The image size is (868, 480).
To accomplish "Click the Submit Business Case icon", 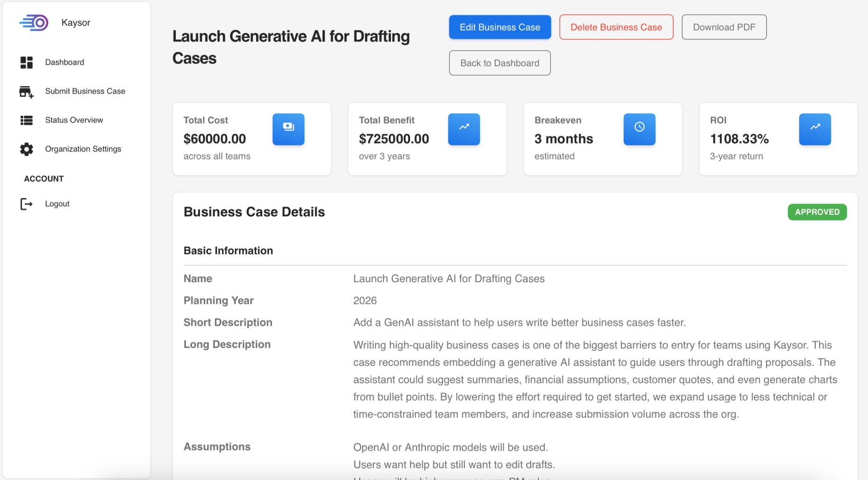I will point(27,92).
